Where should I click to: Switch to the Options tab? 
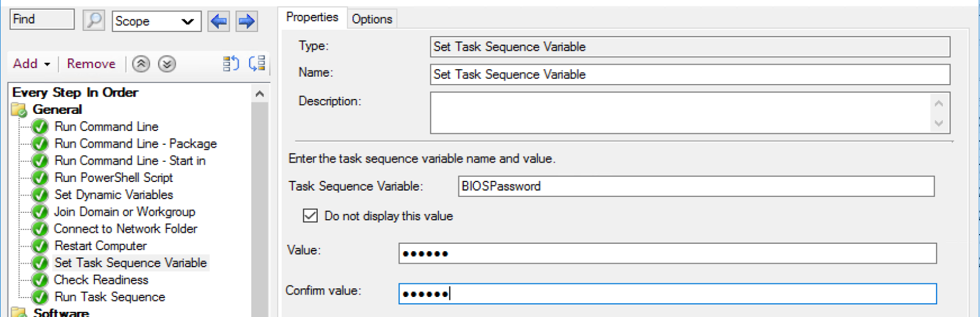click(372, 19)
